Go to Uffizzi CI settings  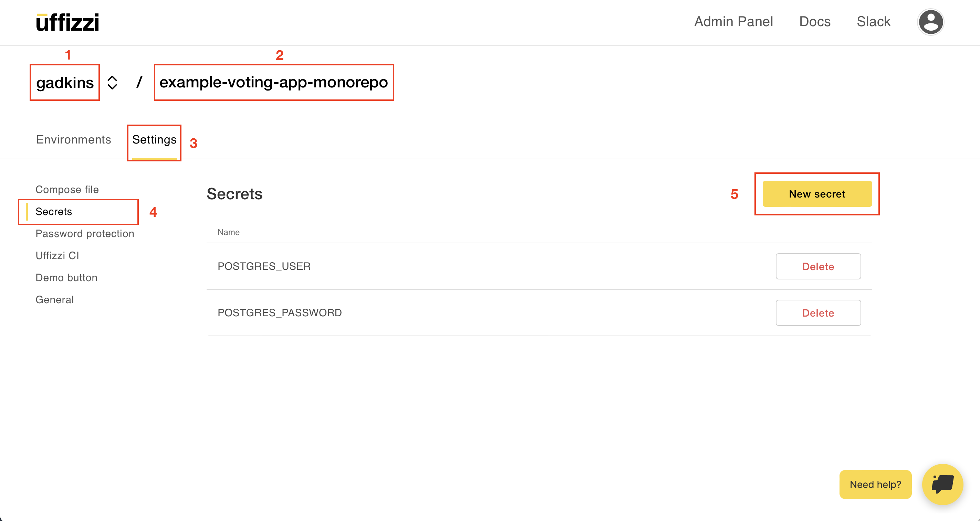coord(57,256)
